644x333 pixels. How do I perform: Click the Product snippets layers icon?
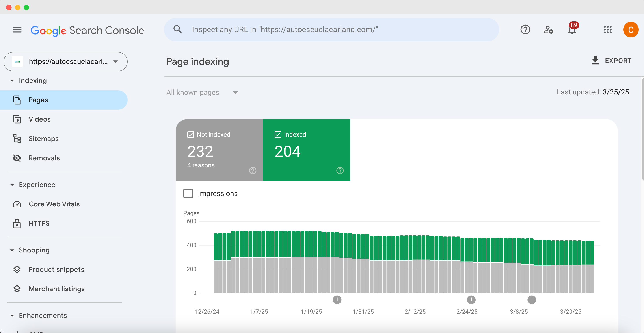pyautogui.click(x=17, y=270)
